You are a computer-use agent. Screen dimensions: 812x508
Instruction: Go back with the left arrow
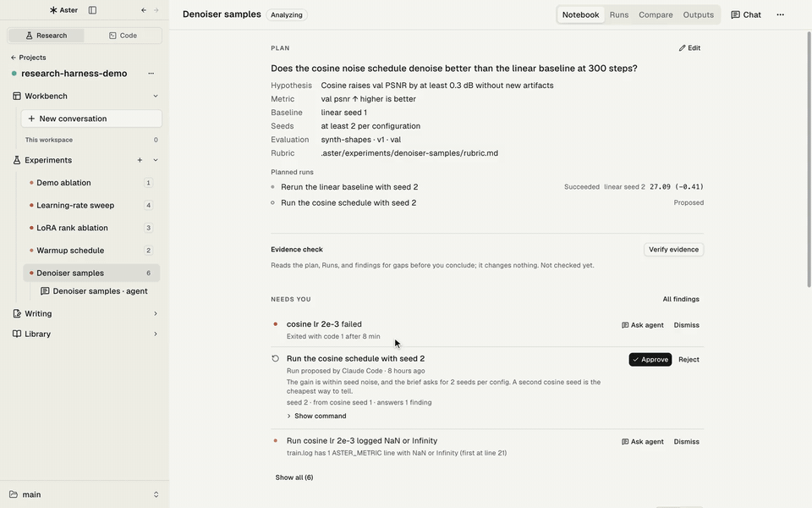coord(144,10)
